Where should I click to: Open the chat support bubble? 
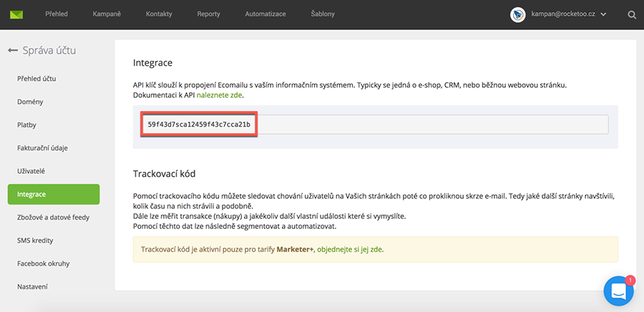point(618,291)
